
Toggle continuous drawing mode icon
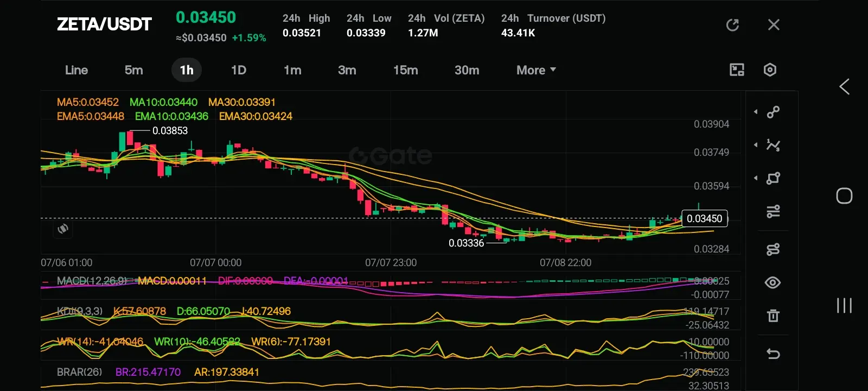[773, 249]
